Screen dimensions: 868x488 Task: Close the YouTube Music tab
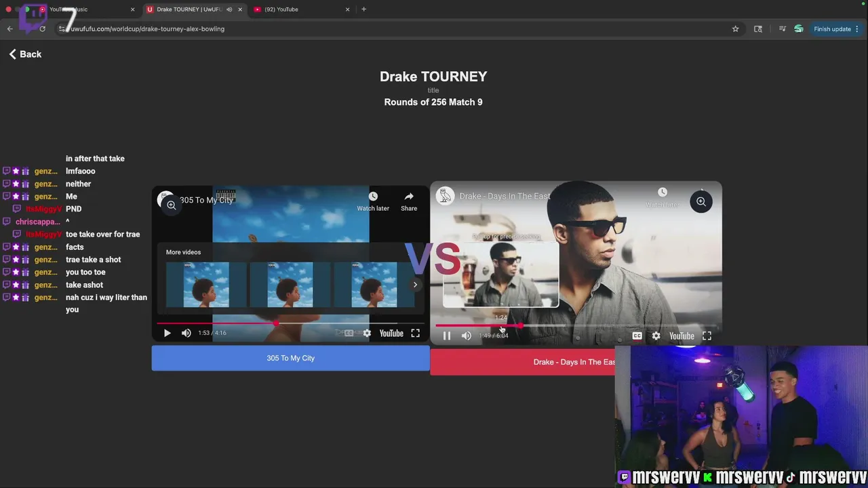tap(132, 9)
